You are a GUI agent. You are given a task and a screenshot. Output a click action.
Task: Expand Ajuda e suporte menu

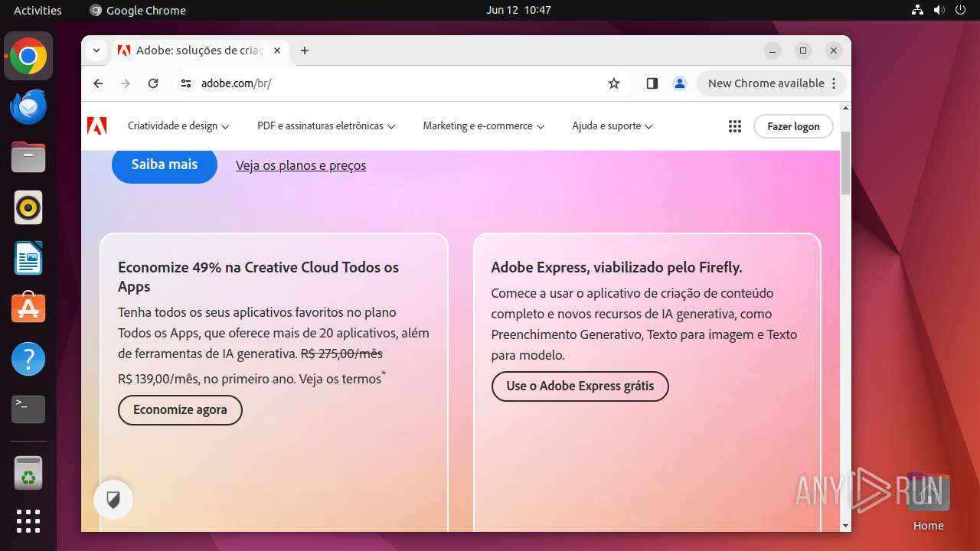pyautogui.click(x=612, y=126)
